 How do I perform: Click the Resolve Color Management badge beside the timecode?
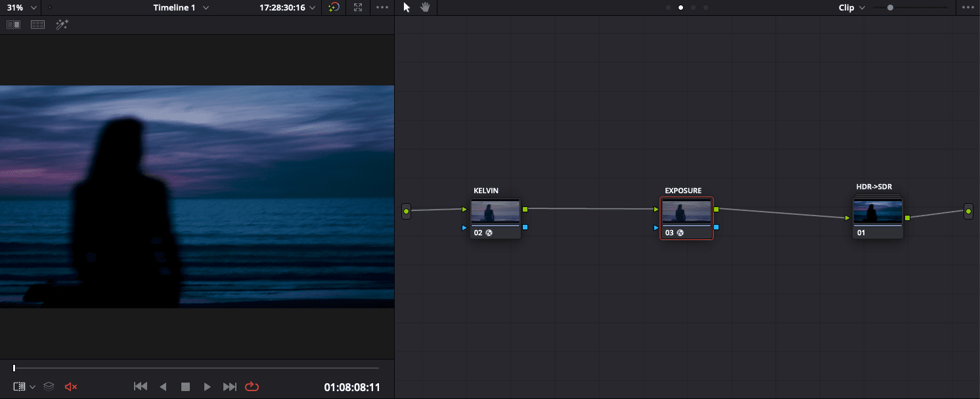(x=334, y=7)
